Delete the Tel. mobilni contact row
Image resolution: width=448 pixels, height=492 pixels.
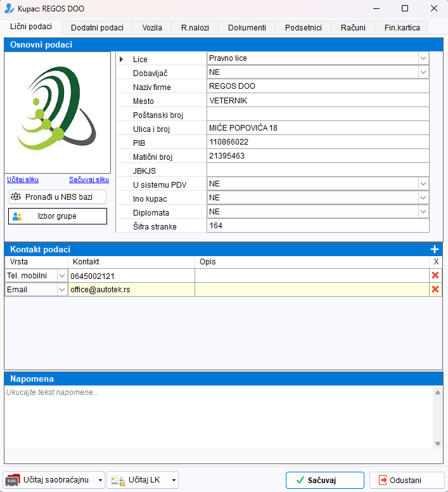pos(435,276)
